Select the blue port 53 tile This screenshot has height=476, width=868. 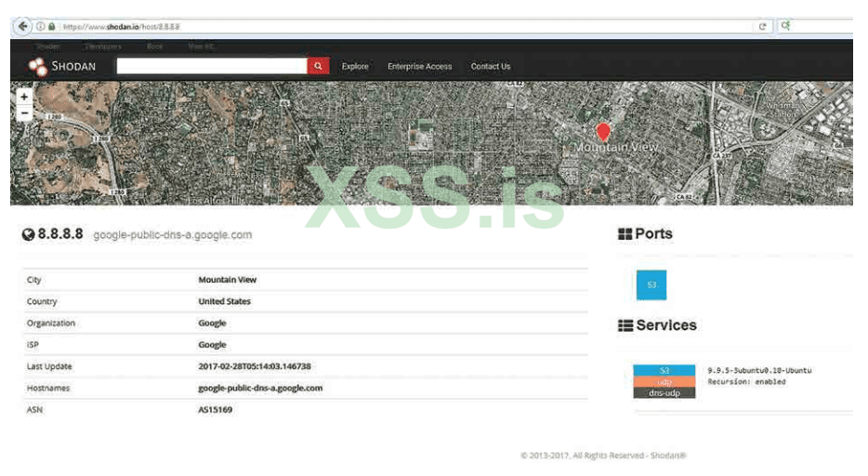click(651, 285)
